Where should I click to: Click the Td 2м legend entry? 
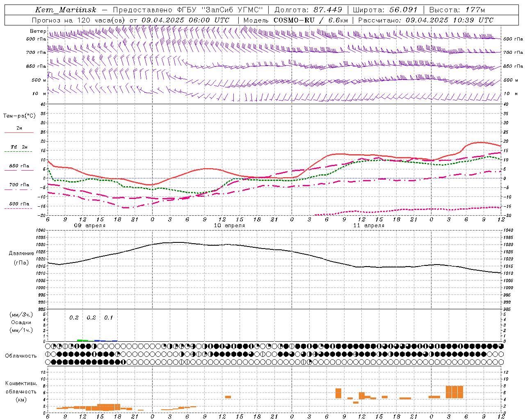pyautogui.click(x=19, y=147)
